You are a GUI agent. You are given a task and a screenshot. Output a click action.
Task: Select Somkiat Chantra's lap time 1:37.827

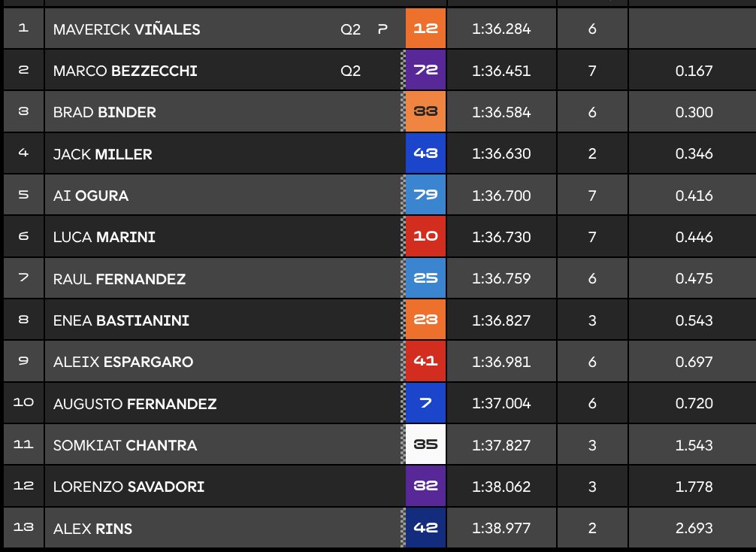pyautogui.click(x=501, y=445)
